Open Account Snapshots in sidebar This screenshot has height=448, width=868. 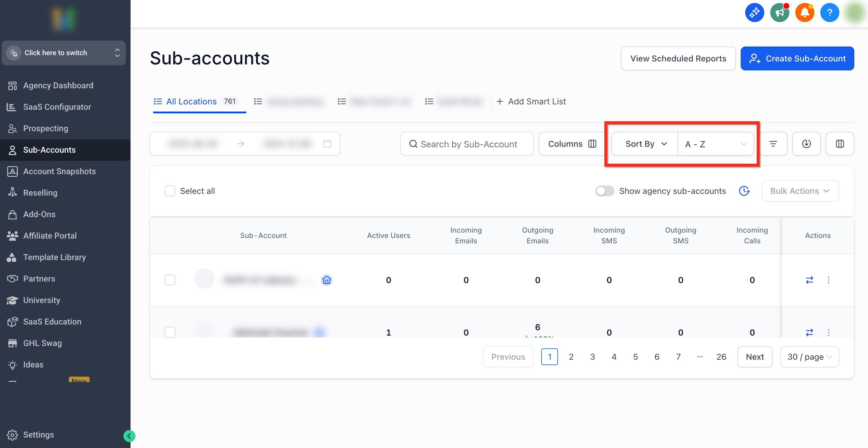pyautogui.click(x=59, y=171)
